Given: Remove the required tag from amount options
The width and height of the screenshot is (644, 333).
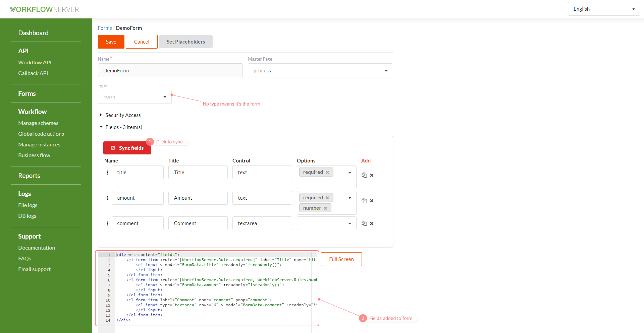Looking at the screenshot, I should tap(327, 198).
